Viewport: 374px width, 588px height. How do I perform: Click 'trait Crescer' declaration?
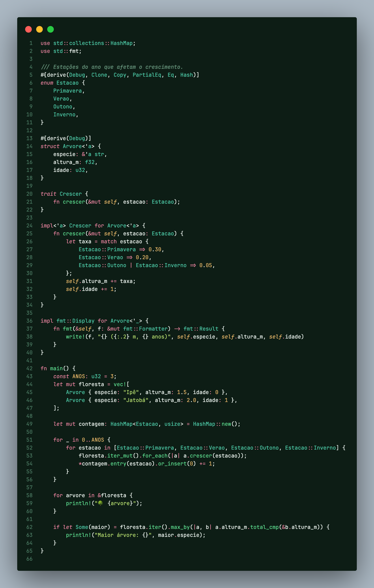click(x=61, y=194)
